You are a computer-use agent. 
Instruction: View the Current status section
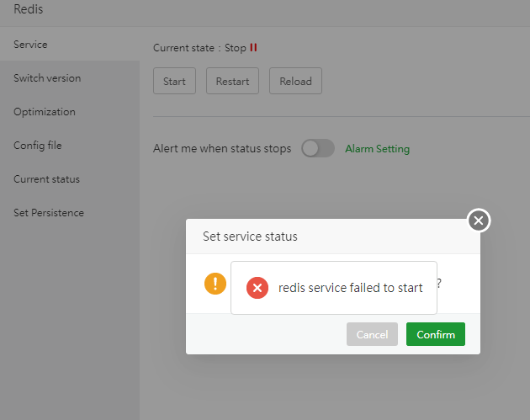[x=47, y=179]
